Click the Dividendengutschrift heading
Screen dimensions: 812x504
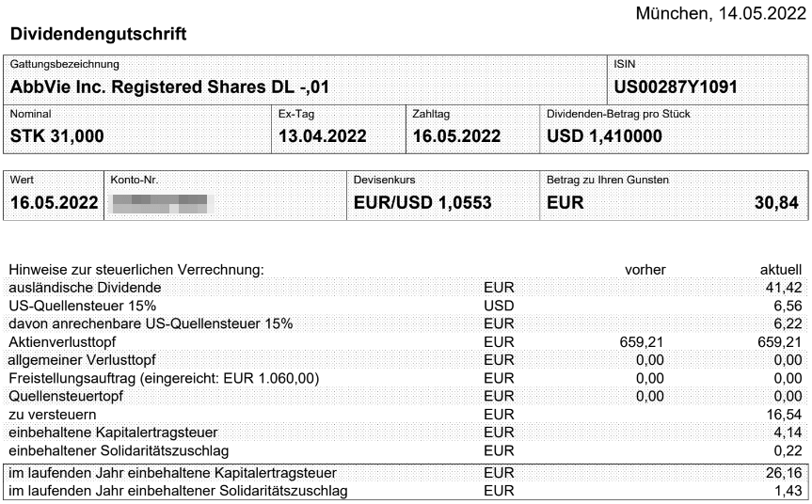click(x=99, y=34)
